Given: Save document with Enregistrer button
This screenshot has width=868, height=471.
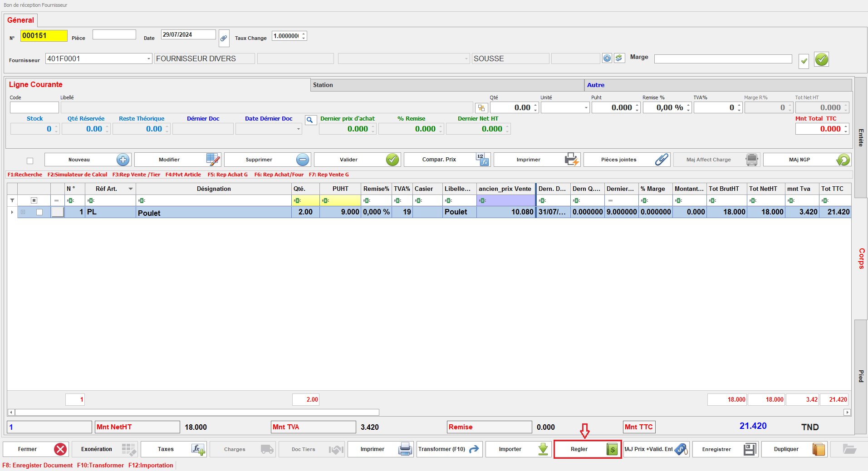Looking at the screenshot, I should pyautogui.click(x=726, y=449).
